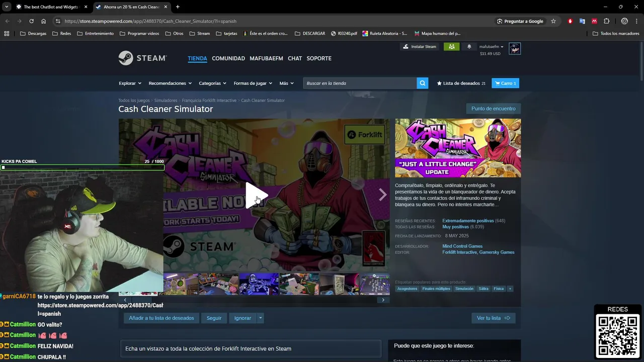The image size is (644, 362).
Task: Open a new Chrome tab
Action: coord(178,7)
